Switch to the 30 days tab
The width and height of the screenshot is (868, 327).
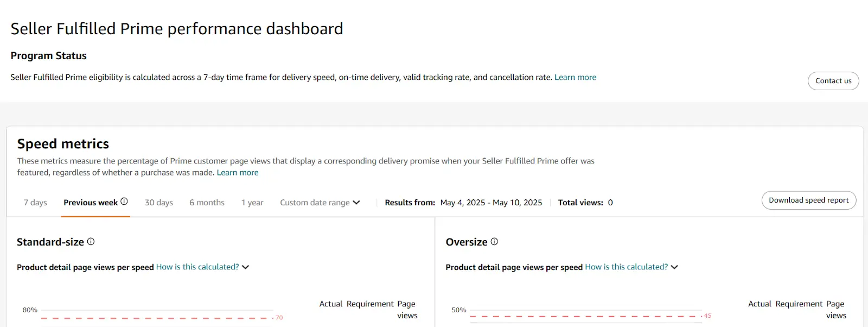159,203
